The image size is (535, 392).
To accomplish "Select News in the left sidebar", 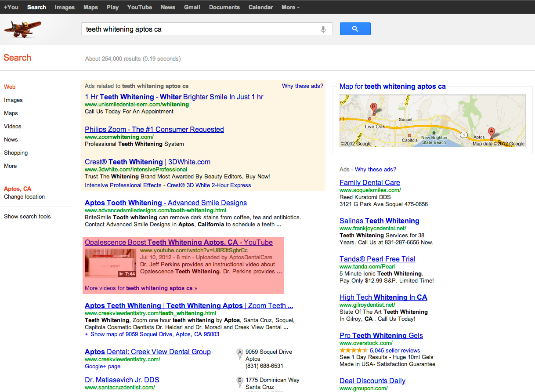I will 11,140.
